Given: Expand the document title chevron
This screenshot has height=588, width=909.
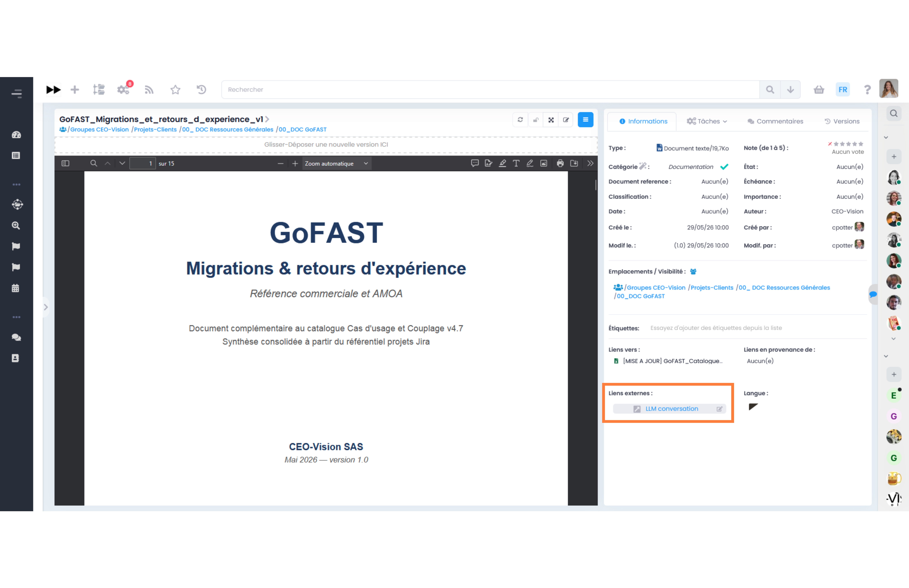Looking at the screenshot, I should coord(267,119).
